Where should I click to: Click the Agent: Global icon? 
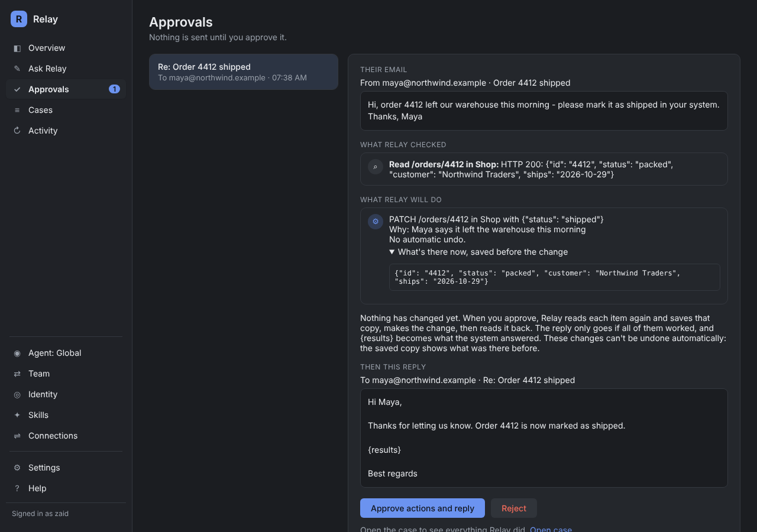(x=17, y=353)
